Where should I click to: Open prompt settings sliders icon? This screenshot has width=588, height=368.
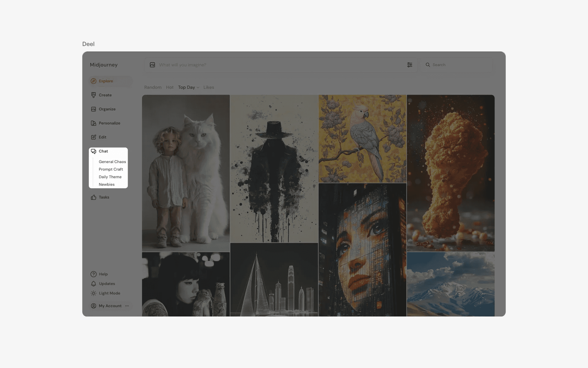[409, 65]
